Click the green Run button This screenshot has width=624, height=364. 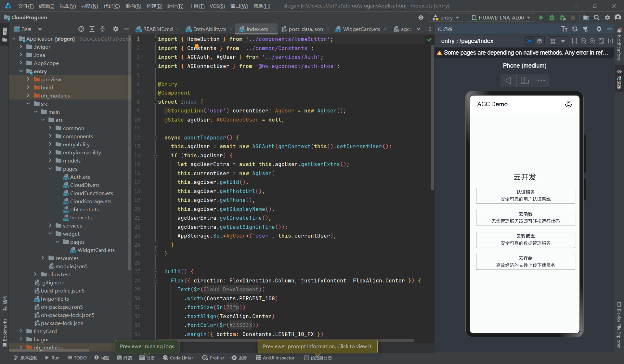[x=541, y=18]
